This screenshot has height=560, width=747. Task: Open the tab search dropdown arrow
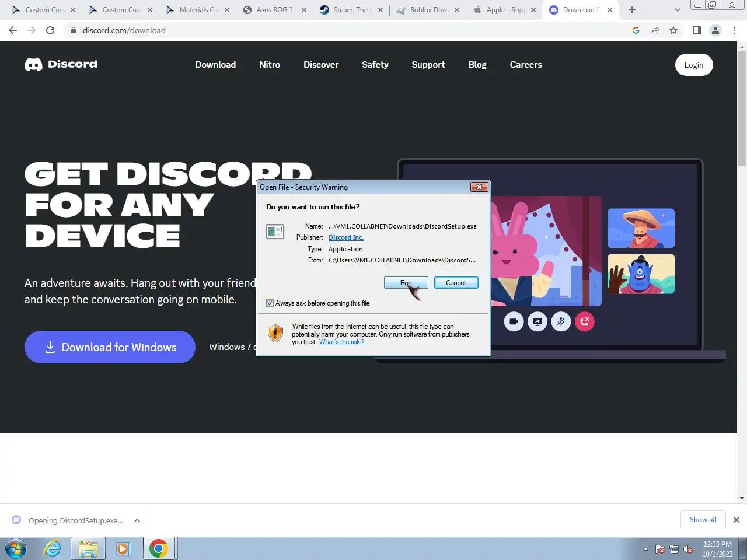[678, 10]
